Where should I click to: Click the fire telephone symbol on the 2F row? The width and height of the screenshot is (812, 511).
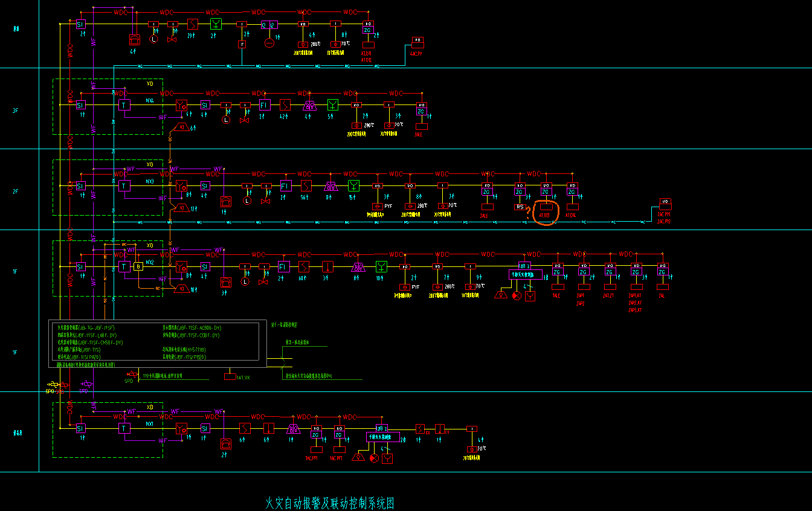(225, 201)
